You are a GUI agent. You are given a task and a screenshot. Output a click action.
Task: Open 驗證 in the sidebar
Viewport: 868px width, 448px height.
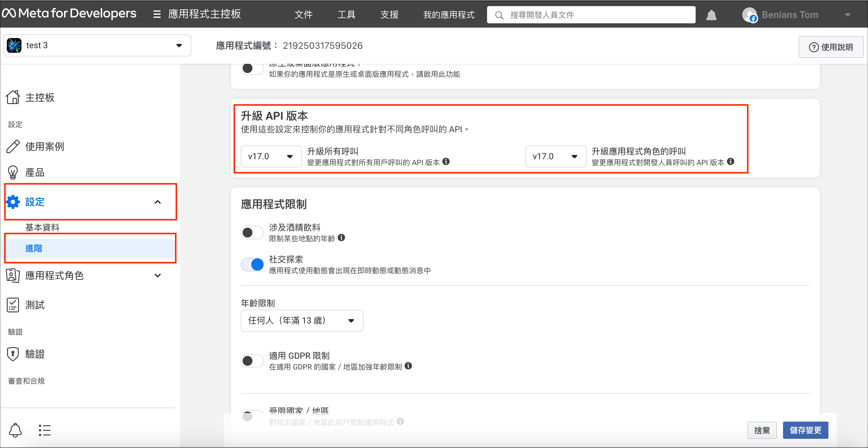[x=35, y=354]
